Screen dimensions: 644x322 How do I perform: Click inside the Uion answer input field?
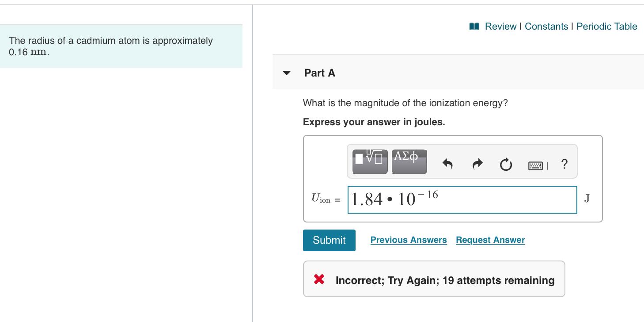click(462, 199)
